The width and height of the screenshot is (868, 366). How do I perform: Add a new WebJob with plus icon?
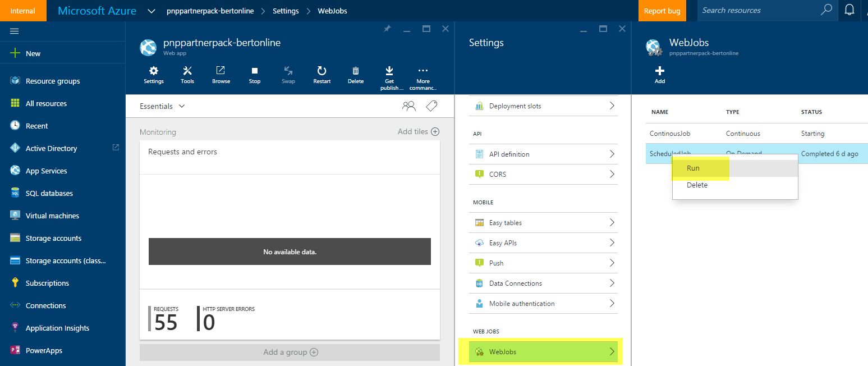click(659, 74)
